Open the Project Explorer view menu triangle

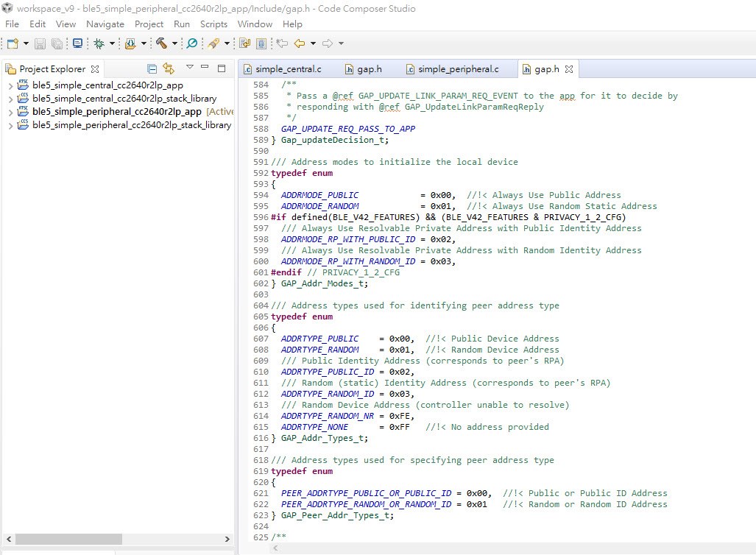pos(189,68)
